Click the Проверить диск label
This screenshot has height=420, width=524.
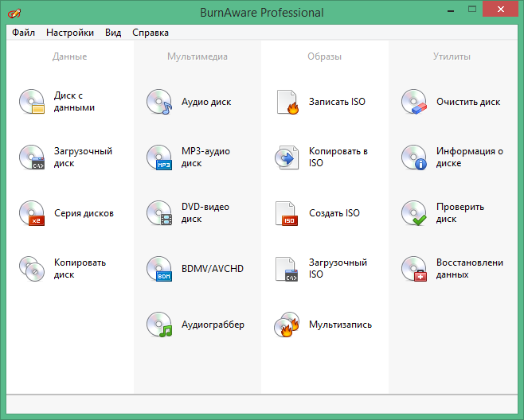click(x=459, y=213)
